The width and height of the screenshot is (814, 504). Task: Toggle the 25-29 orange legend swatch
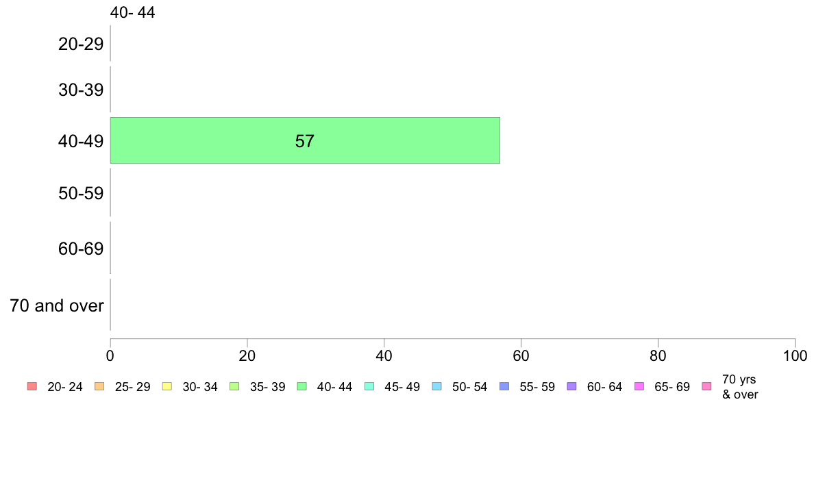(x=99, y=386)
